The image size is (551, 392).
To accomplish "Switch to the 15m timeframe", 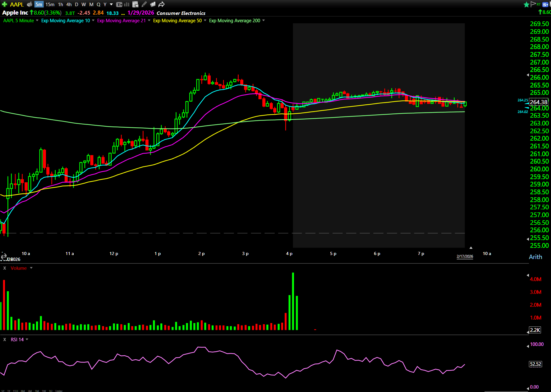I will point(50,4).
